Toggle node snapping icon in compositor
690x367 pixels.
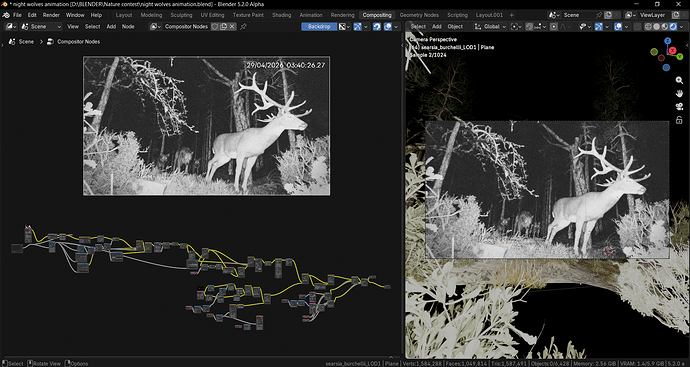[x=378, y=26]
